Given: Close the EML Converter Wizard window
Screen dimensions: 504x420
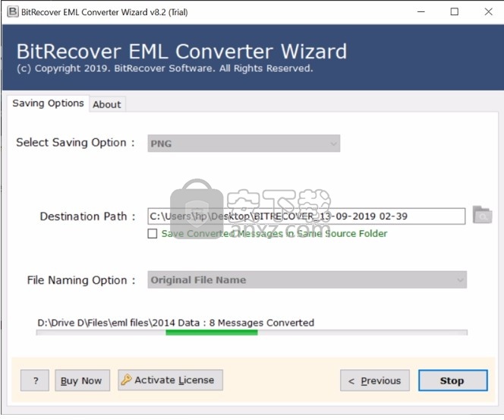Looking at the screenshot, I should tap(489, 12).
